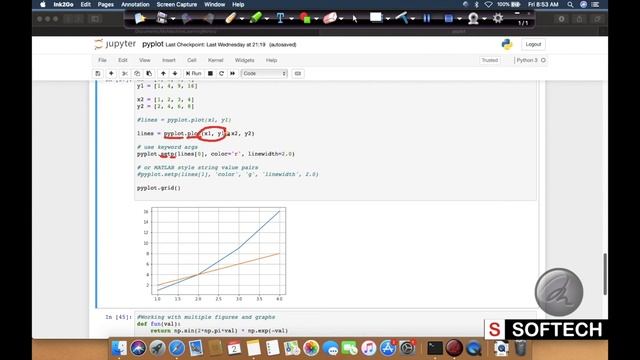The width and height of the screenshot is (640, 360).
Task: Open the webcam options arrow
Action: tap(484, 19)
